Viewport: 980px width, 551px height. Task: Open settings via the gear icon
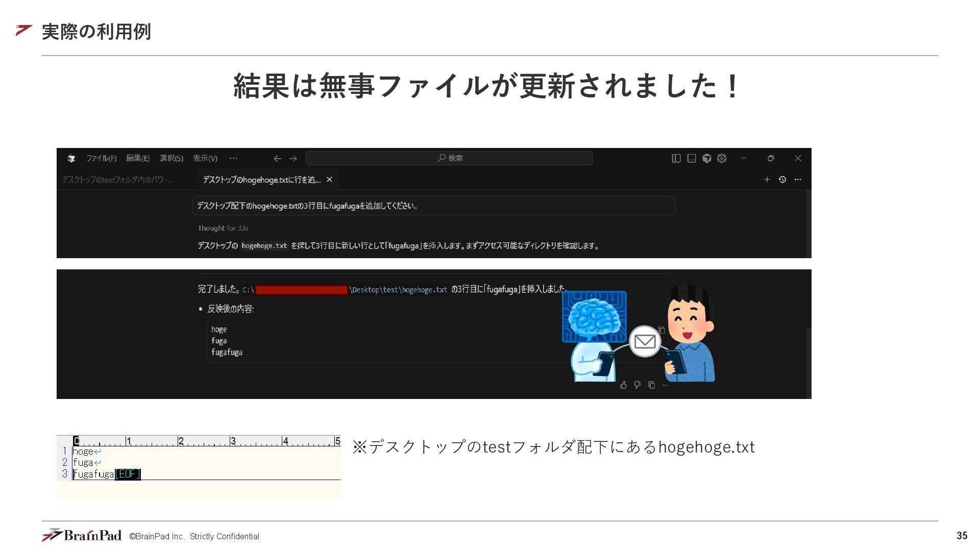[x=722, y=158]
